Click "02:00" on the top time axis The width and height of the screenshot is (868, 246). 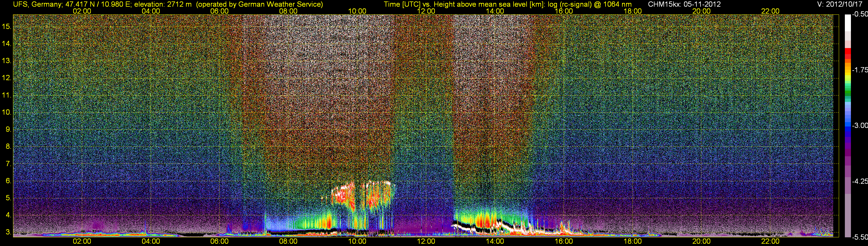82,11
